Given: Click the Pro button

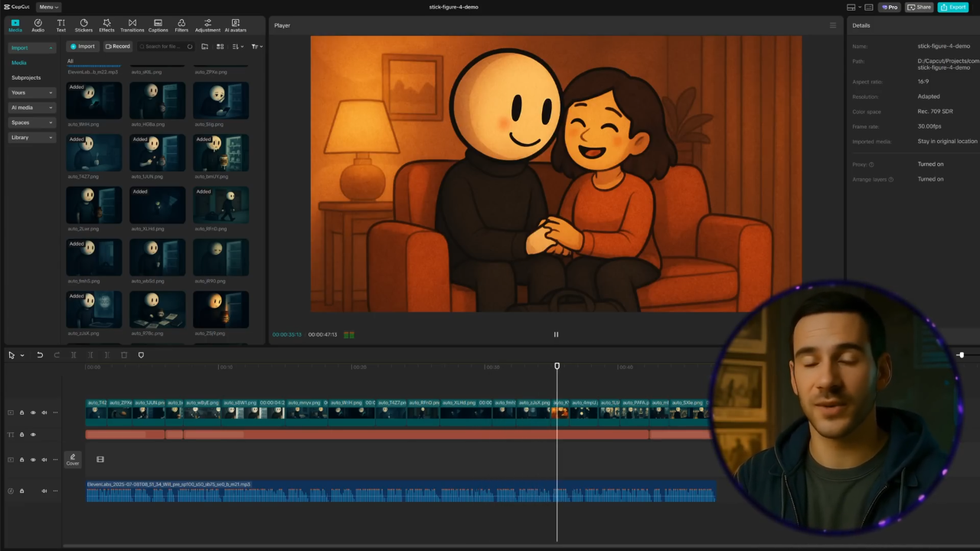Looking at the screenshot, I should [x=890, y=7].
